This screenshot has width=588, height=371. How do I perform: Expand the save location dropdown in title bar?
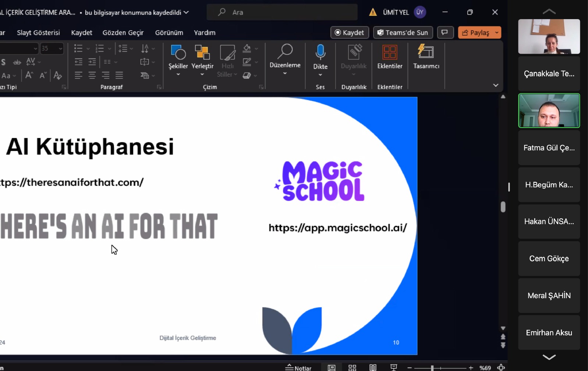(x=187, y=12)
